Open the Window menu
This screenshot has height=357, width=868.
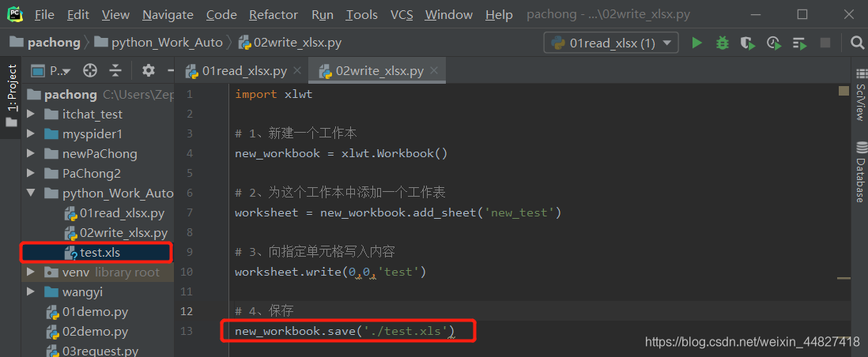(449, 15)
